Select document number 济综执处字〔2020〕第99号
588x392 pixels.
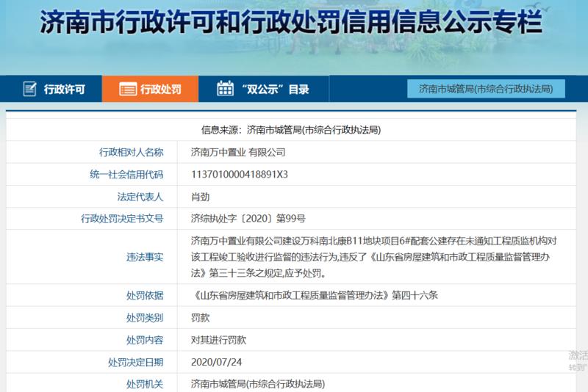[248, 219]
